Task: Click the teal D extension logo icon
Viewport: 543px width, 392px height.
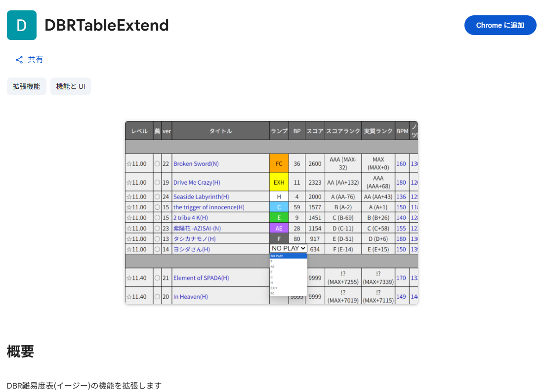Action: point(21,25)
